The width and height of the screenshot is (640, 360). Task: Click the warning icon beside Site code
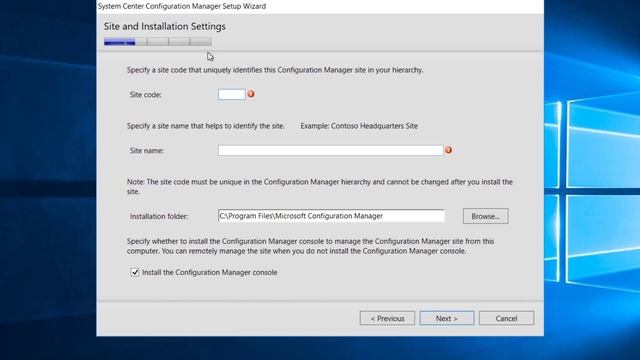point(251,94)
